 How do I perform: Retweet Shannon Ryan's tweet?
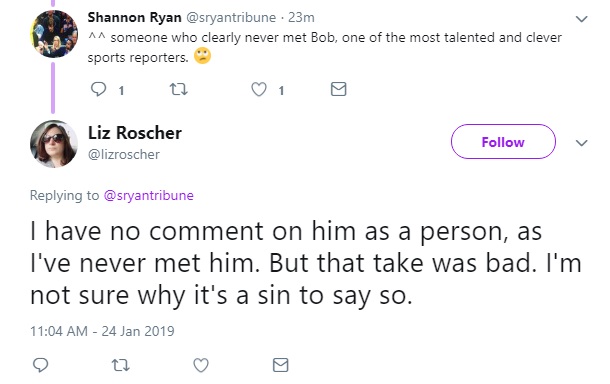tap(179, 89)
